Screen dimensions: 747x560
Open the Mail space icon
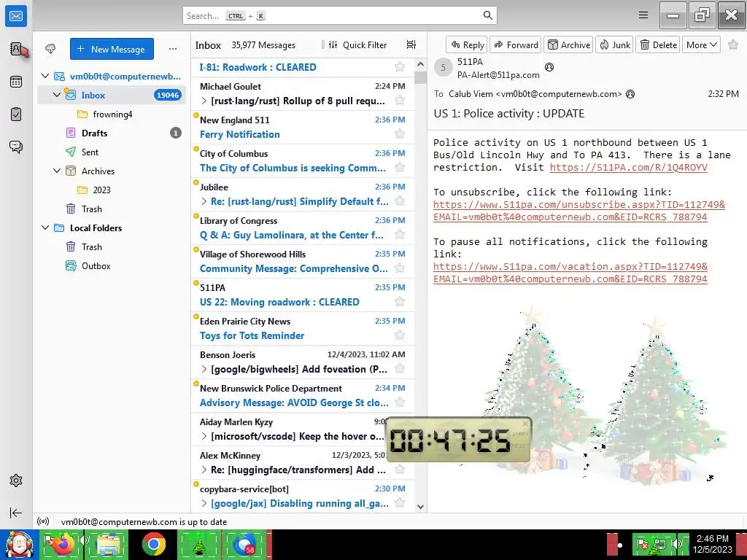pyautogui.click(x=16, y=16)
